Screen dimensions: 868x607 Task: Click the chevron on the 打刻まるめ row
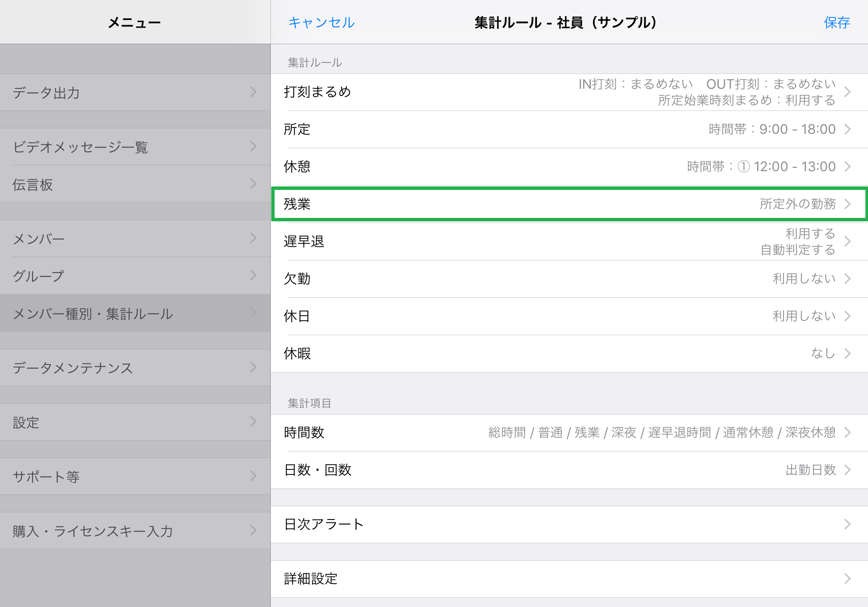click(x=848, y=92)
